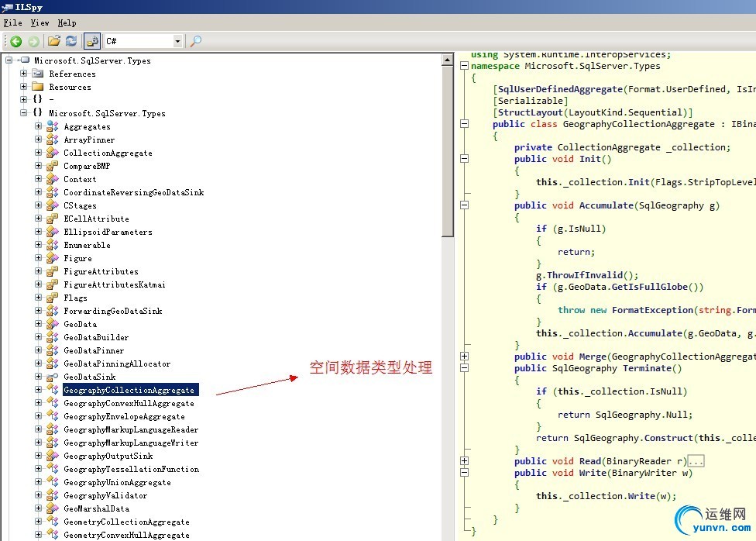The image size is (756, 541).
Task: Click the GeographyOutputSink class icon
Action: [x=53, y=456]
